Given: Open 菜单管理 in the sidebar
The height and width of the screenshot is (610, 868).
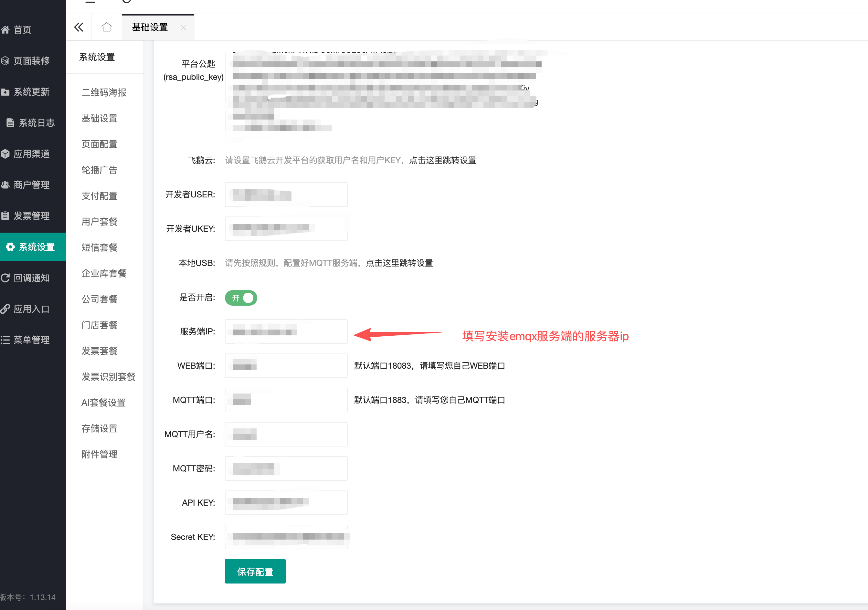Looking at the screenshot, I should coord(31,340).
